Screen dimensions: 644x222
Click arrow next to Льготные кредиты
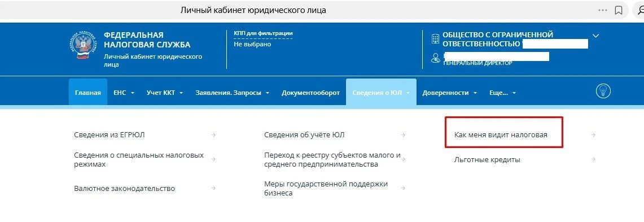coord(593,159)
